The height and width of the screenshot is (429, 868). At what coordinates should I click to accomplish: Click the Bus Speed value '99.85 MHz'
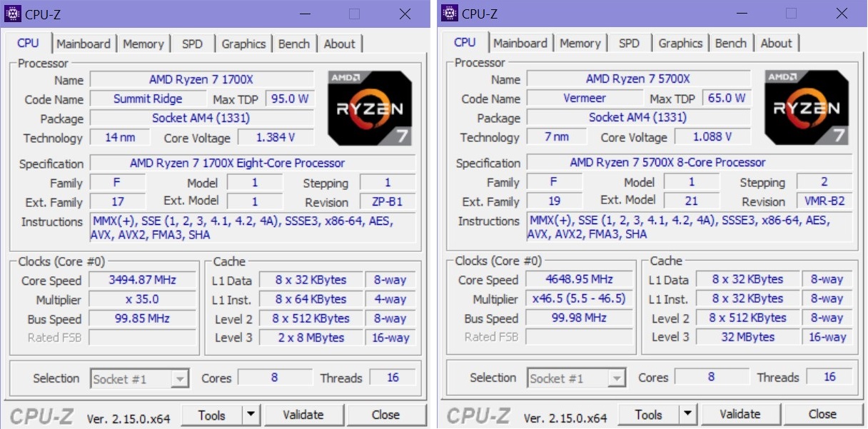pos(142,318)
